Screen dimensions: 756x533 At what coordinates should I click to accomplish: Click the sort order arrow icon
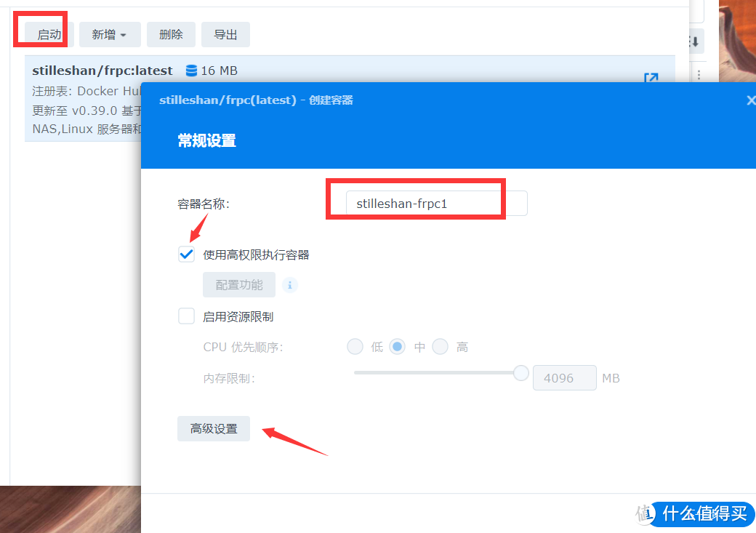point(694,41)
